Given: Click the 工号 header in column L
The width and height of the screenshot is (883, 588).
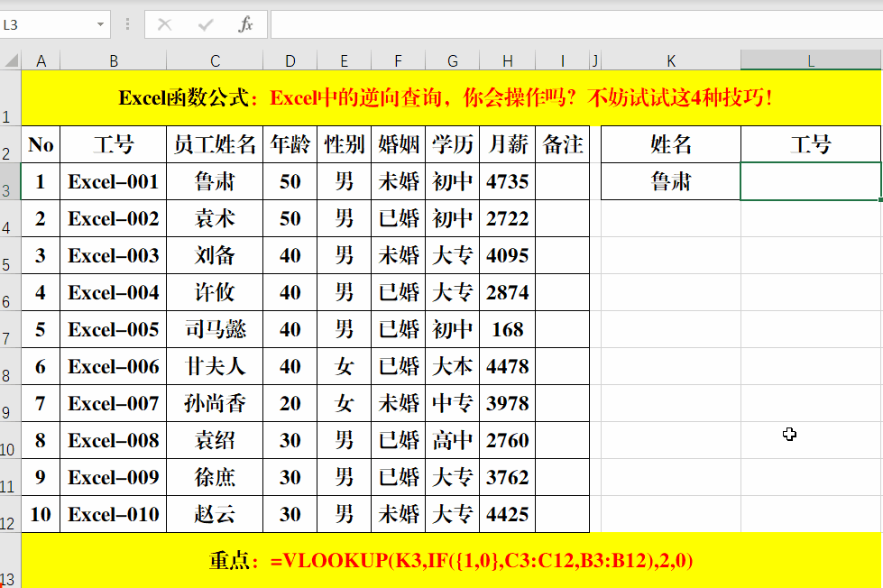Looking at the screenshot, I should pyautogui.click(x=810, y=145).
